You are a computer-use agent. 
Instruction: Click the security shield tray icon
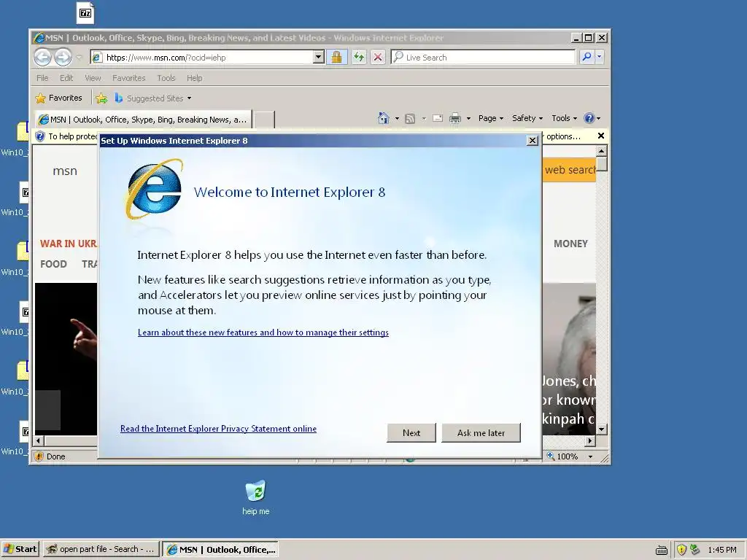[x=681, y=550]
